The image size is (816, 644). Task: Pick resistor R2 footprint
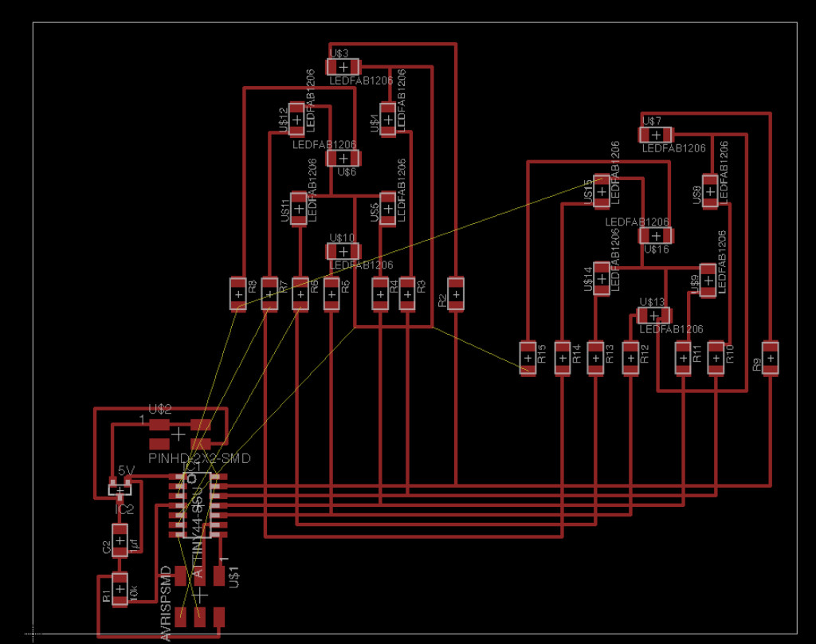[x=456, y=295]
